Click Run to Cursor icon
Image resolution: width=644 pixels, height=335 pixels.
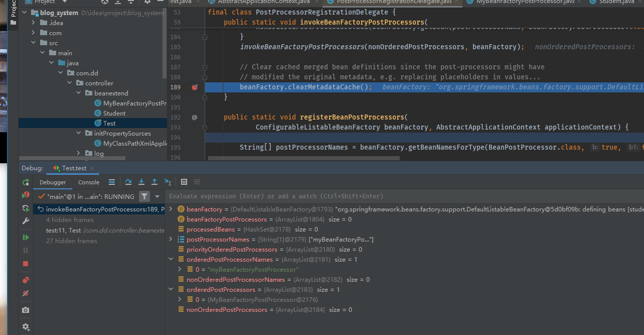[x=168, y=182]
